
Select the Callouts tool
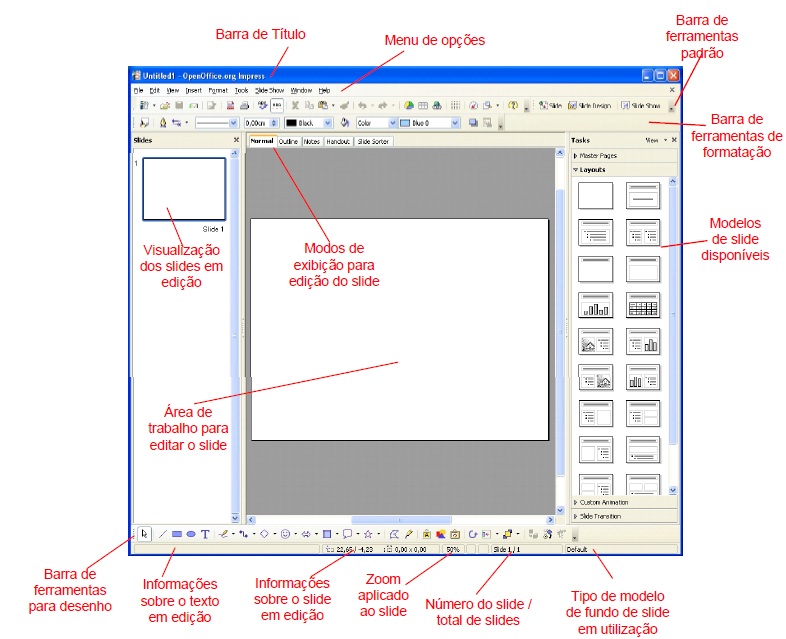click(347, 534)
